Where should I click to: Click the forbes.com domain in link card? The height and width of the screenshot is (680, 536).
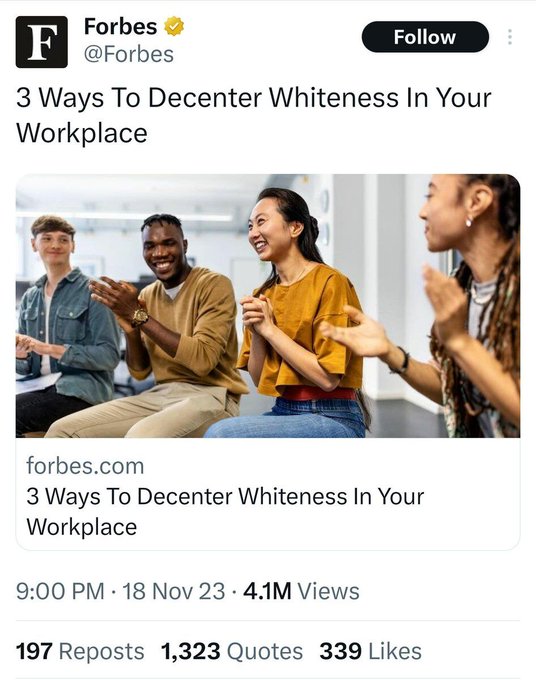click(85, 466)
